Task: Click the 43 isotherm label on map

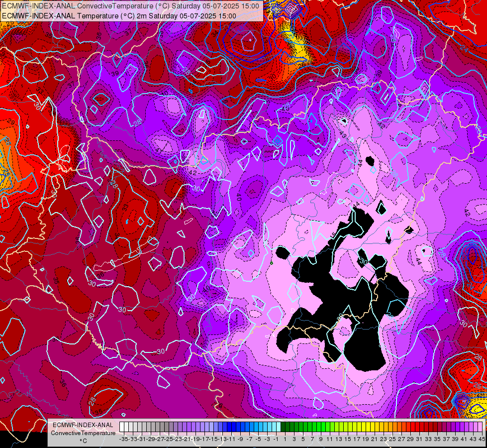Action: coord(343,134)
